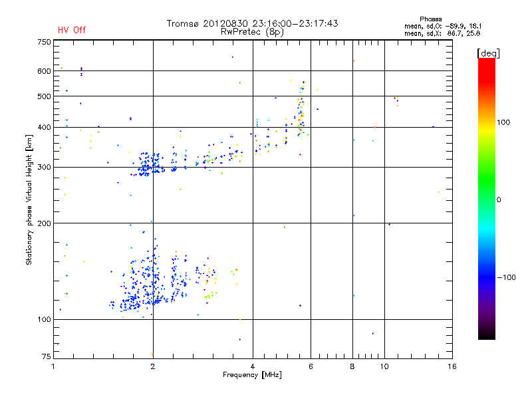Click the 100 tick label on color bar

click(x=503, y=122)
